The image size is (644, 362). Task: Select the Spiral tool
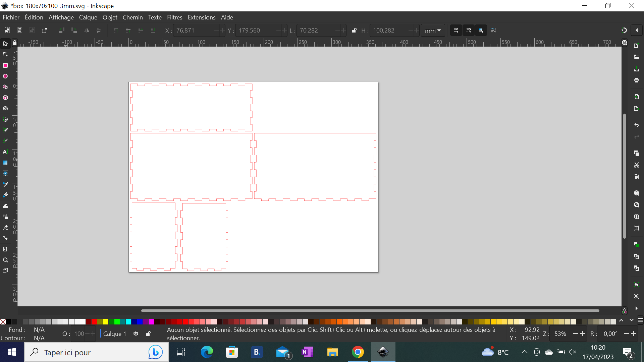(5, 109)
